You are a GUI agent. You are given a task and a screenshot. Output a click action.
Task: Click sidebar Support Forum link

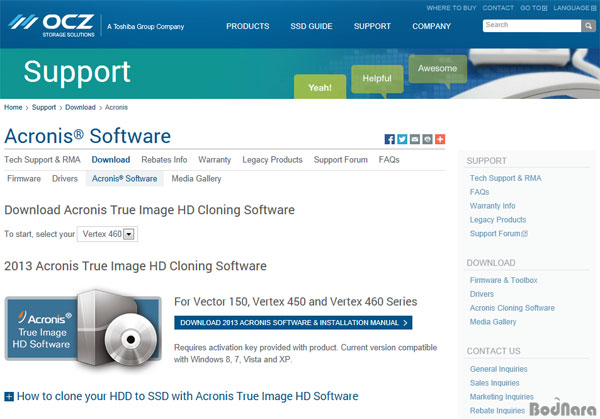(499, 234)
